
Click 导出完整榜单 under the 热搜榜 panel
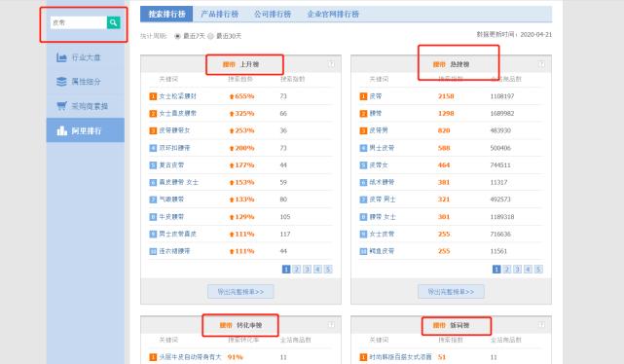tap(451, 292)
